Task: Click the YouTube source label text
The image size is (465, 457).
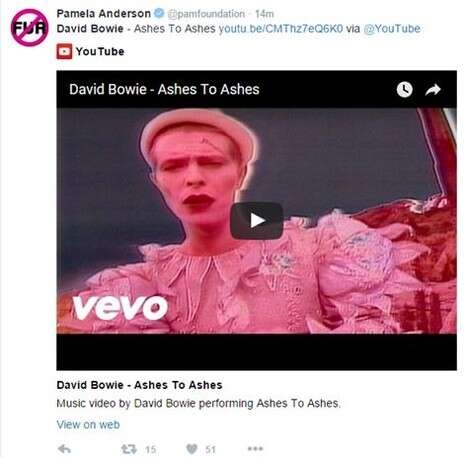Action: point(100,52)
